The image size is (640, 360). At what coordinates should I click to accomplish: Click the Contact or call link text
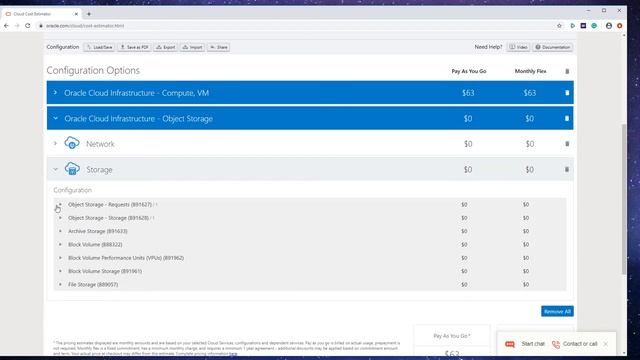tap(580, 344)
